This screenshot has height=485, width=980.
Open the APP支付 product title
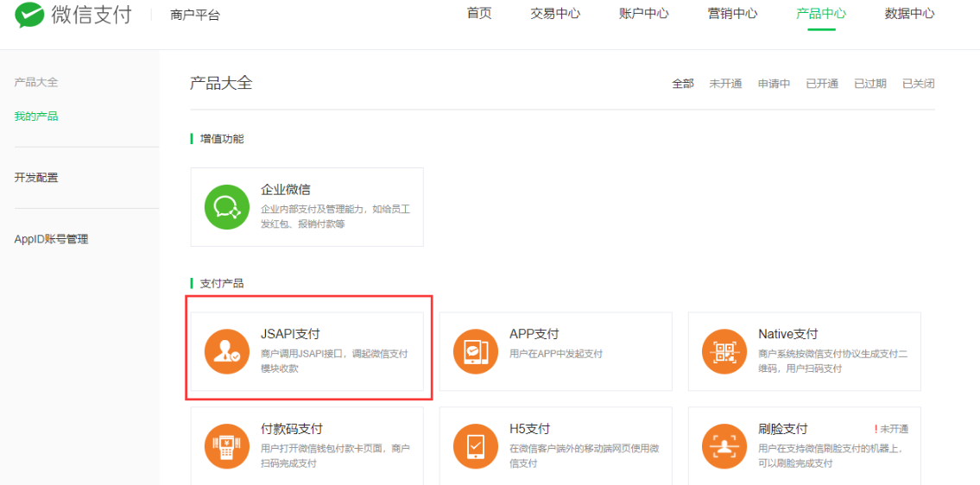[x=534, y=334]
